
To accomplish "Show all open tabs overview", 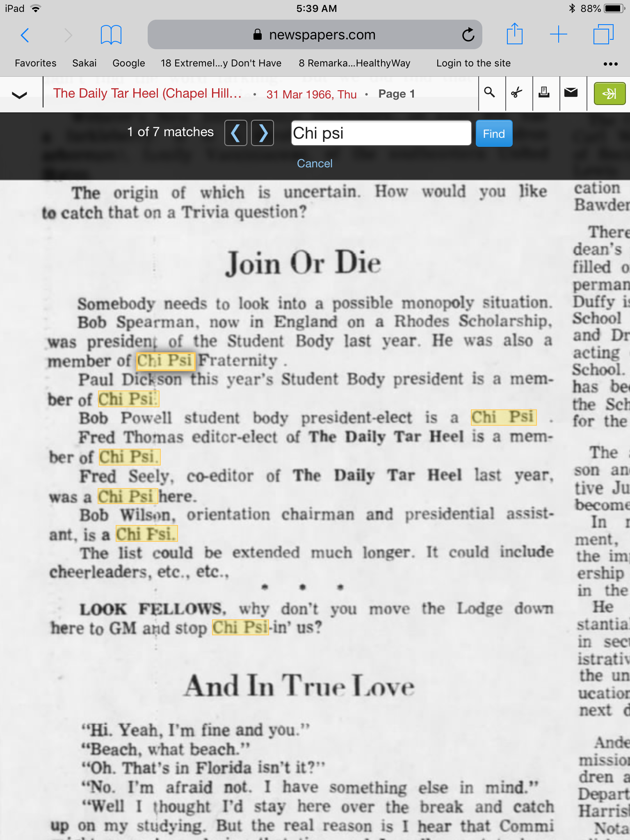I will 603,34.
